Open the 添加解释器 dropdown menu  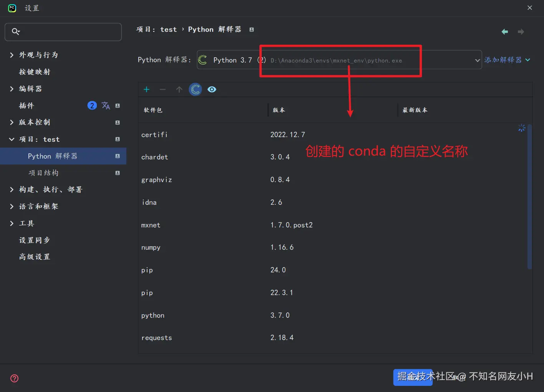[x=508, y=60]
